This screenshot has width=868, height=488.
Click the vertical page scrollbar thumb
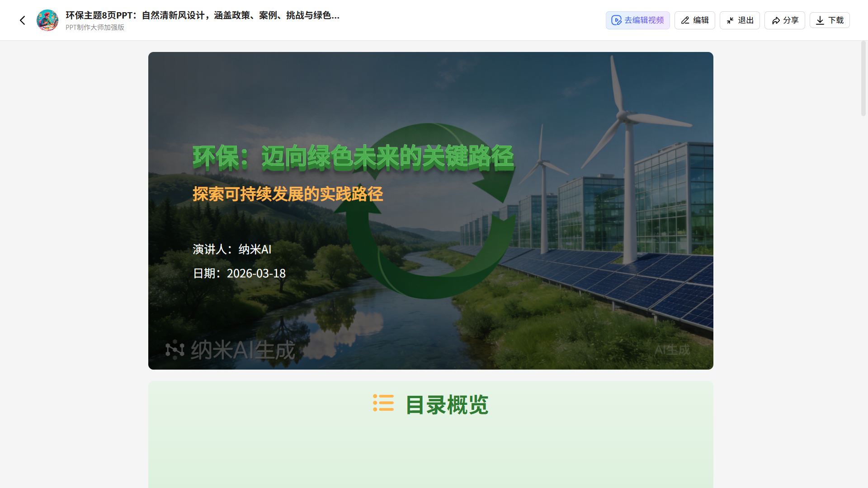[863, 78]
